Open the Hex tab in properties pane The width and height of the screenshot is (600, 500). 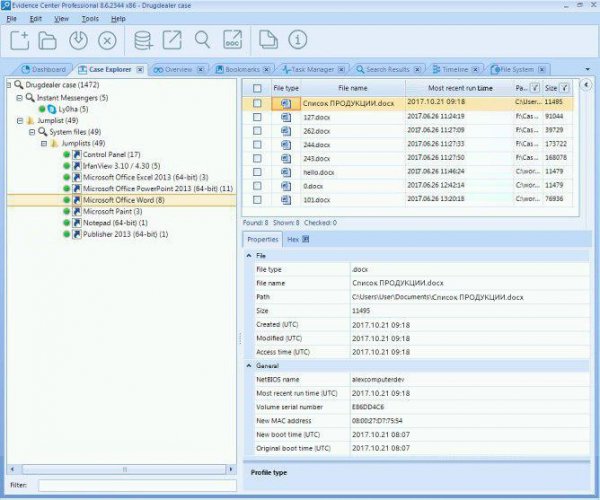(293, 240)
